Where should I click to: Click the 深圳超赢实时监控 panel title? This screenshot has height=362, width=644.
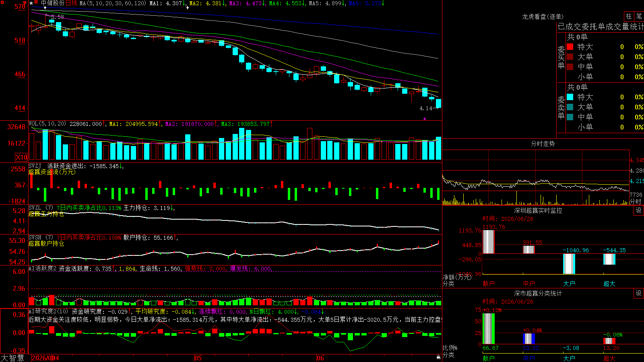coord(538,210)
